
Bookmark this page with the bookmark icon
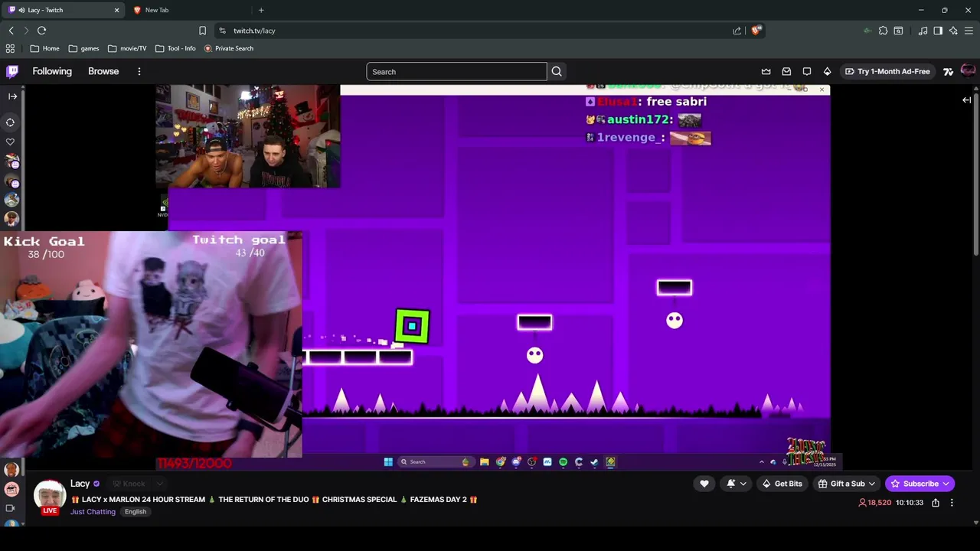pyautogui.click(x=202, y=31)
